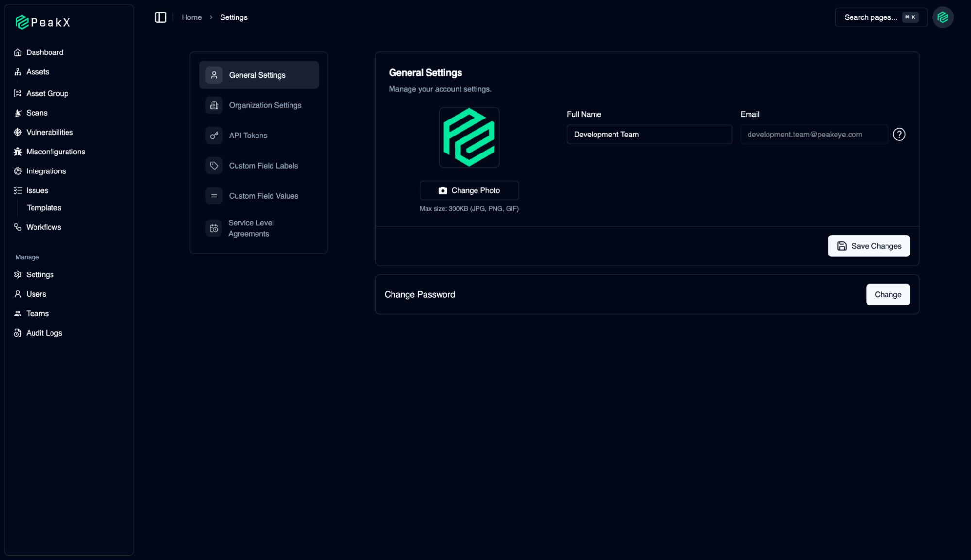Click into the Full Name field
Image resolution: width=971 pixels, height=560 pixels.
click(648, 135)
